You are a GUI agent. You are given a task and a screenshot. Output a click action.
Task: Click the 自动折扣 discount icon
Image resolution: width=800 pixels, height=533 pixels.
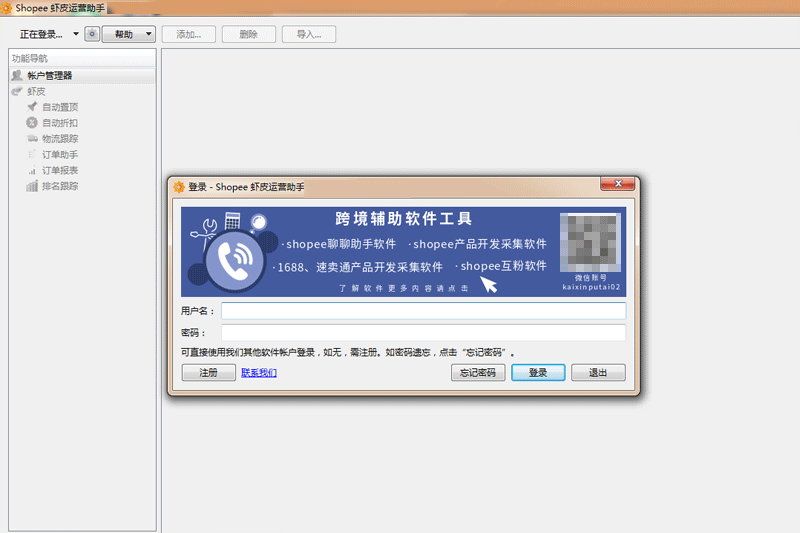tap(32, 122)
